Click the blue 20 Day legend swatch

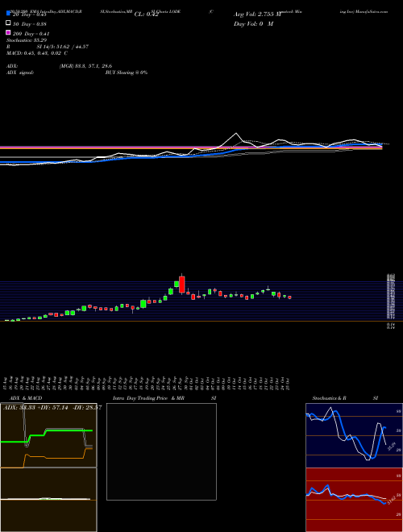(x=8, y=14)
